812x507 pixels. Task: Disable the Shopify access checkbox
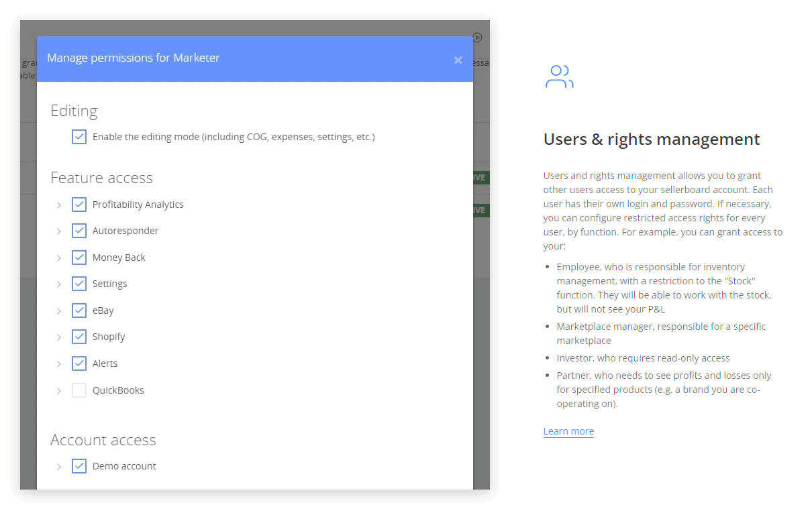click(79, 337)
